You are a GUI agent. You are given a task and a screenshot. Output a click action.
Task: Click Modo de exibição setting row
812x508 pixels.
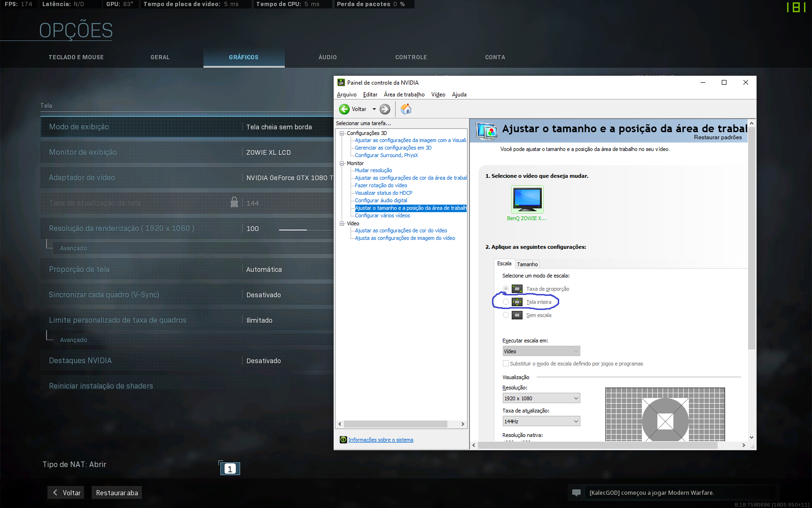coord(187,127)
